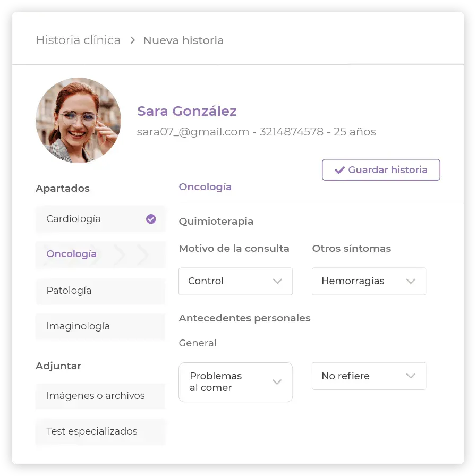The width and height of the screenshot is (476, 476).
Task: Open the Control dropdown arrow
Action: [x=277, y=281]
